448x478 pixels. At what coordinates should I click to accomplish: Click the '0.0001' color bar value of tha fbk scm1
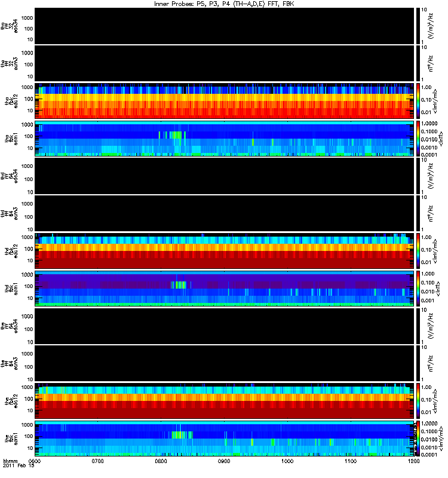tap(429, 155)
